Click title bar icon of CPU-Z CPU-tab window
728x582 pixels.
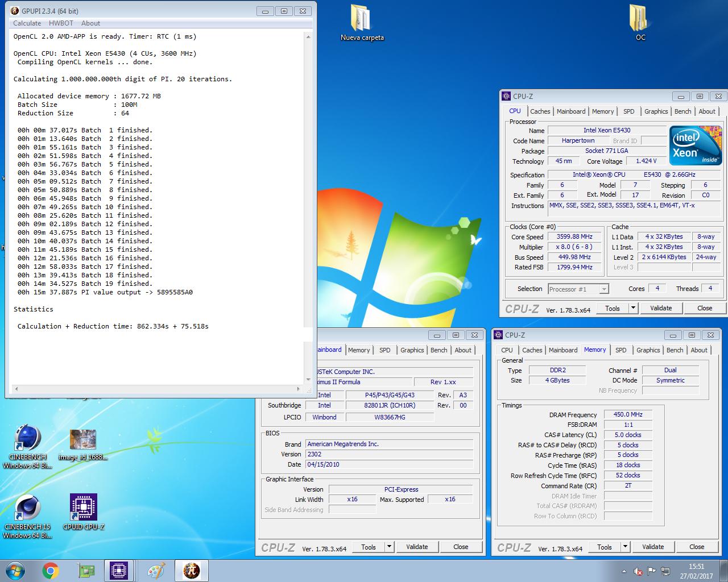507,96
